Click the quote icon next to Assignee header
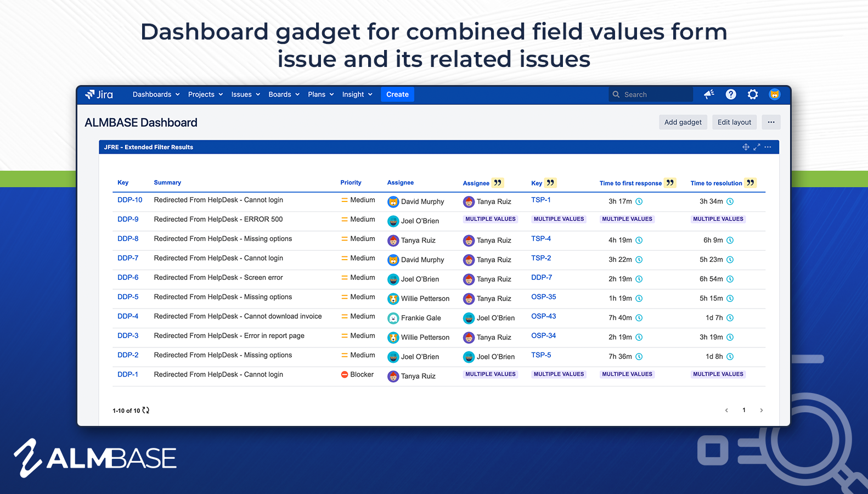 pos(498,183)
